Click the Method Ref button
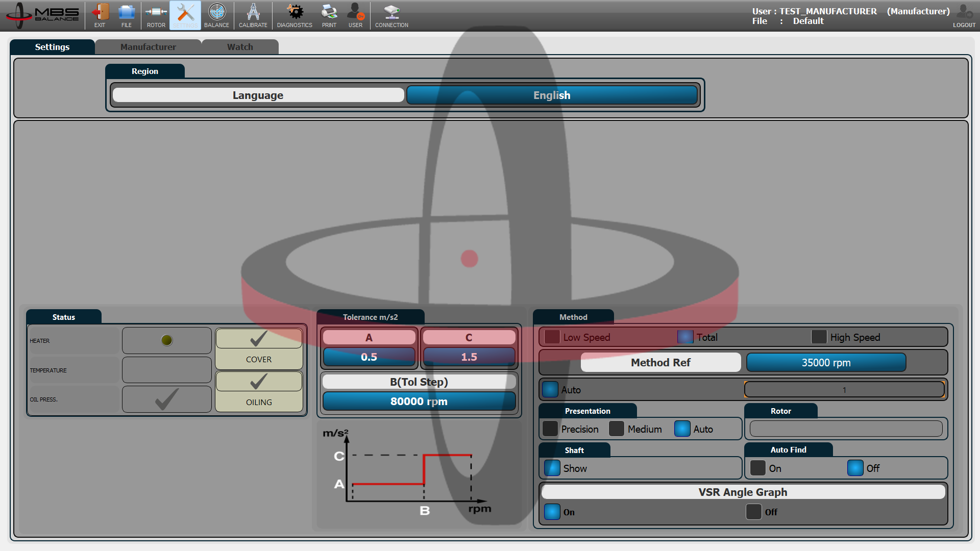The width and height of the screenshot is (980, 551). [x=660, y=362]
